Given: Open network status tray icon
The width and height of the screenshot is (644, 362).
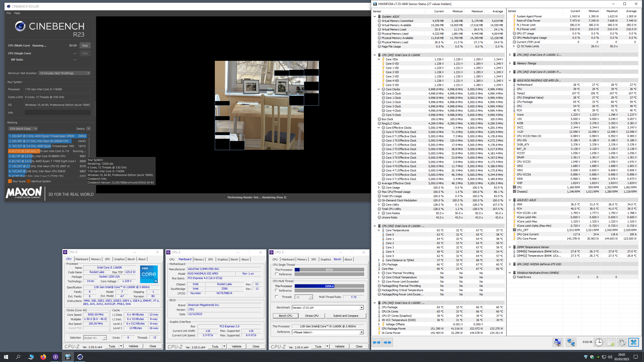Looking at the screenshot, I should click(604, 357).
